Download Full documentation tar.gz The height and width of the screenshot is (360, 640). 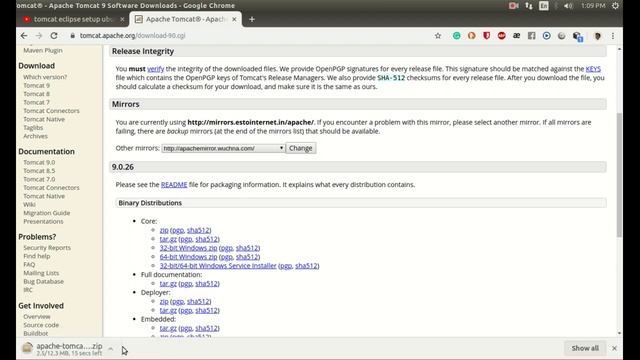coord(168,283)
